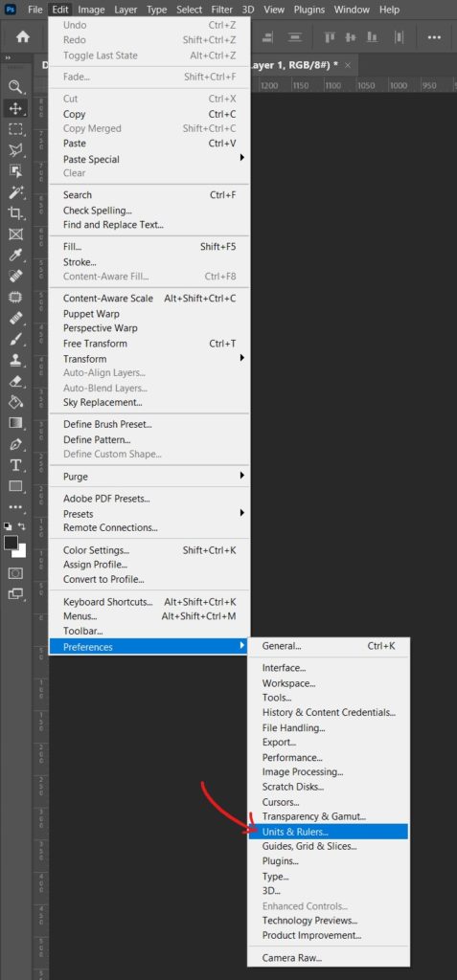Screen dimensions: 457x980
Task: Choose General preferences
Action: 329,646
